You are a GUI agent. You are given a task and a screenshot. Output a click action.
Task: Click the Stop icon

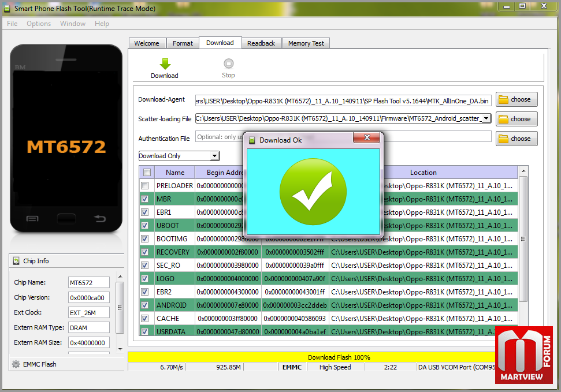tap(229, 64)
